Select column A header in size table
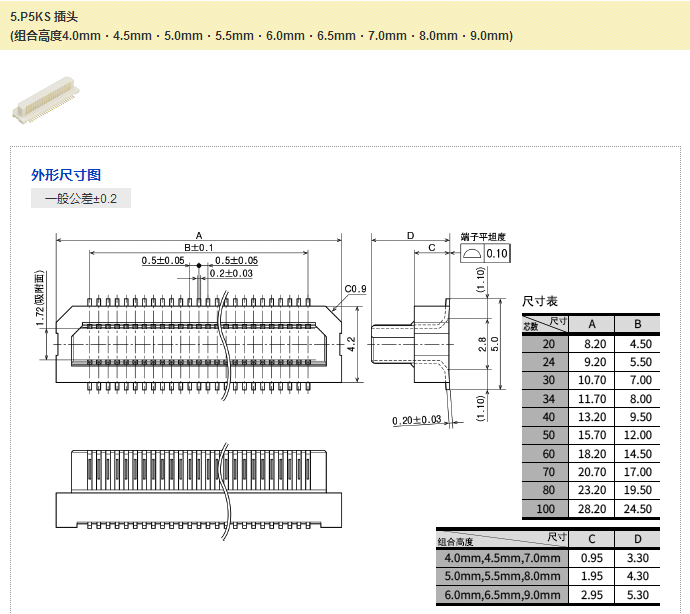Image resolution: width=690 pixels, height=614 pixels. pos(592,323)
